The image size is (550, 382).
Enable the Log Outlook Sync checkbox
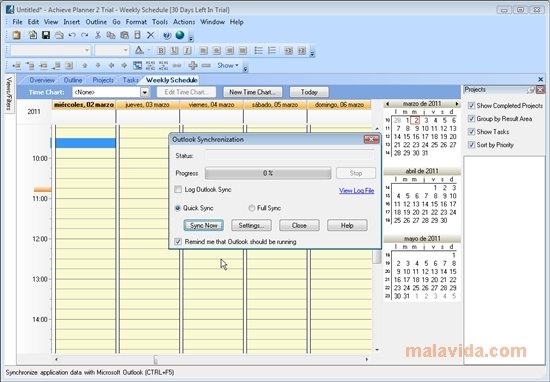(178, 190)
